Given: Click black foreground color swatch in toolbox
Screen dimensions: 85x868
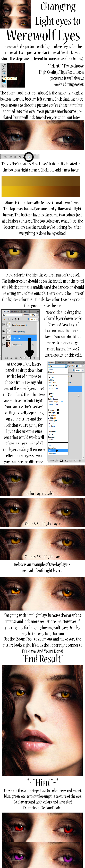Looking at the screenshot, I should (3, 80).
